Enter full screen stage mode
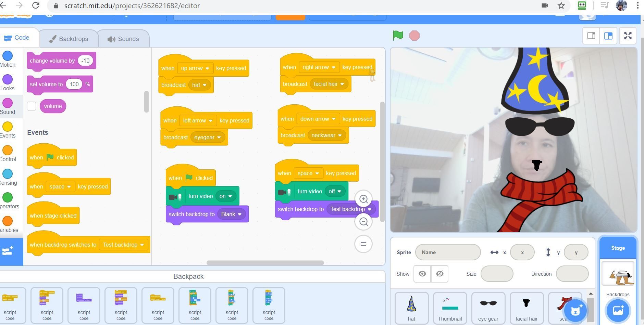The height and width of the screenshot is (325, 644). tap(628, 36)
